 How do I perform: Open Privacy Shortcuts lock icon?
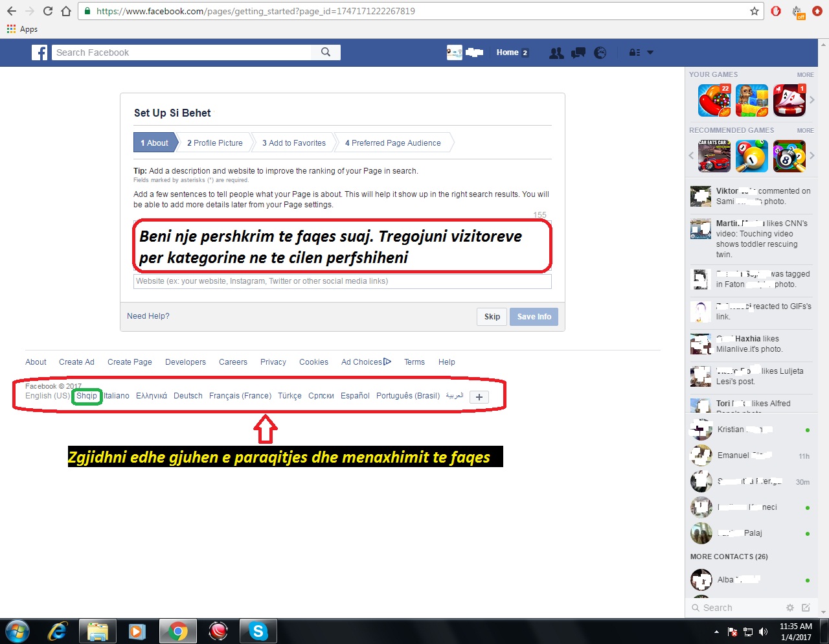click(635, 53)
